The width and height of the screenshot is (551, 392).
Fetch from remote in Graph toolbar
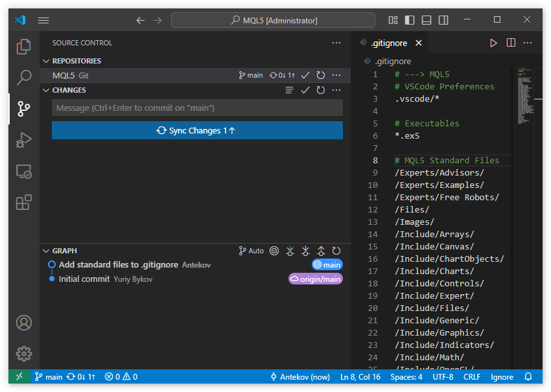click(x=290, y=251)
